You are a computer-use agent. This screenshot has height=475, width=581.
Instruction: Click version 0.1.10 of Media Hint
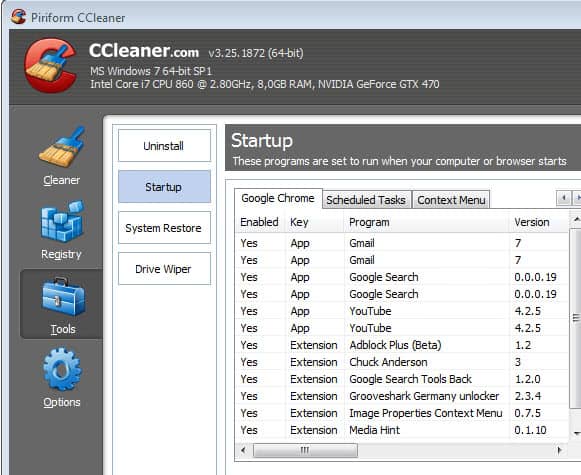[530, 430]
